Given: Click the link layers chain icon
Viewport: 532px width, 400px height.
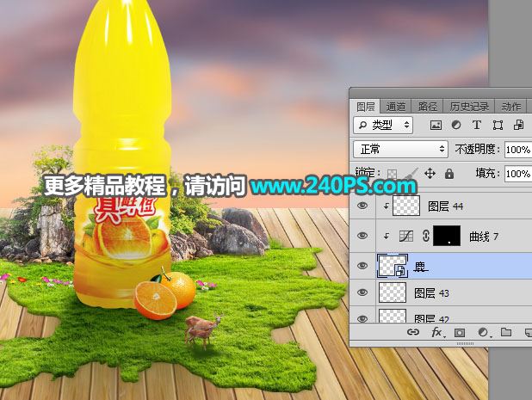Looking at the screenshot, I should click(x=413, y=332).
